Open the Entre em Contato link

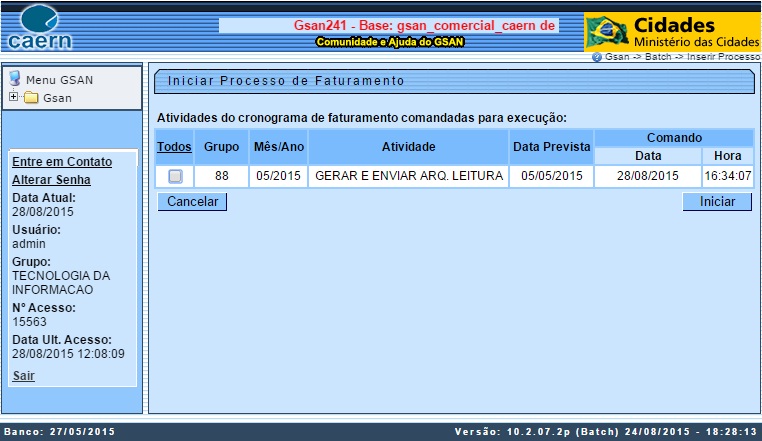coord(61,162)
